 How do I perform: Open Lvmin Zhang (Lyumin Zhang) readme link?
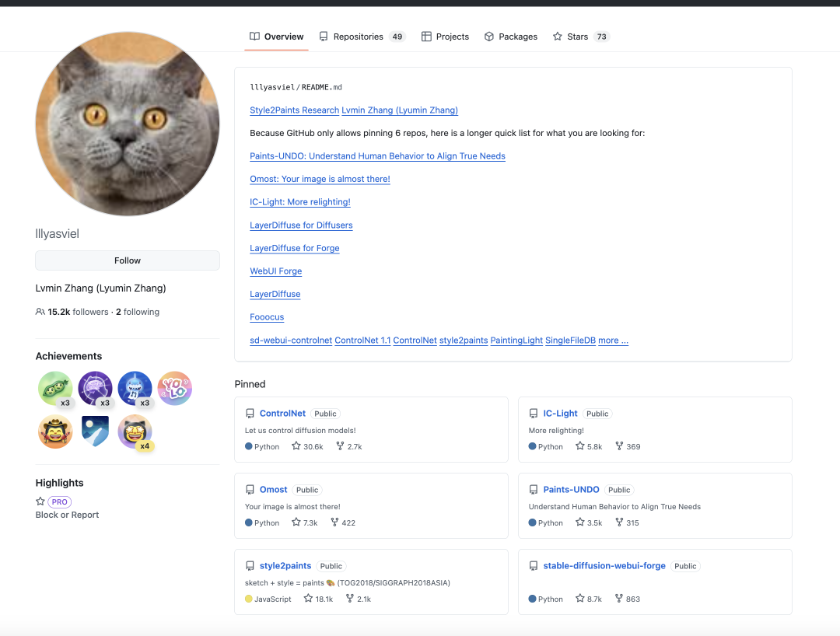(400, 110)
